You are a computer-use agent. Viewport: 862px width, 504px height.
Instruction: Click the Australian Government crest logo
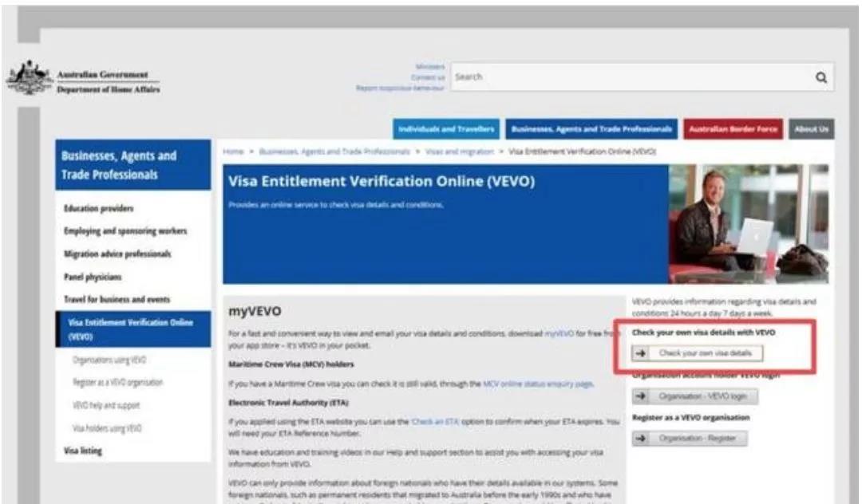[x=29, y=77]
